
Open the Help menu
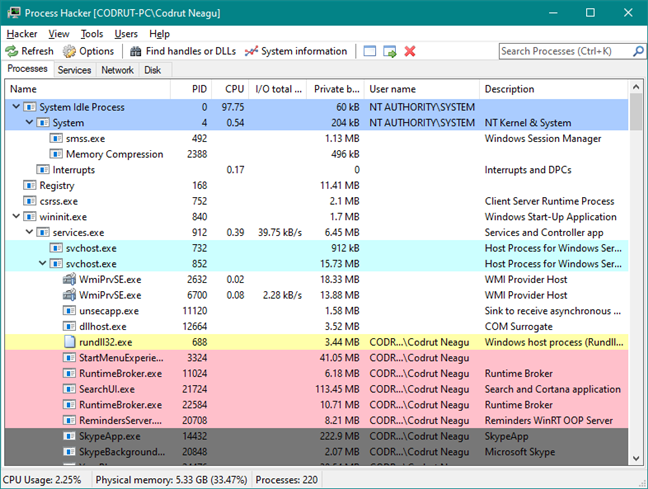(x=160, y=34)
